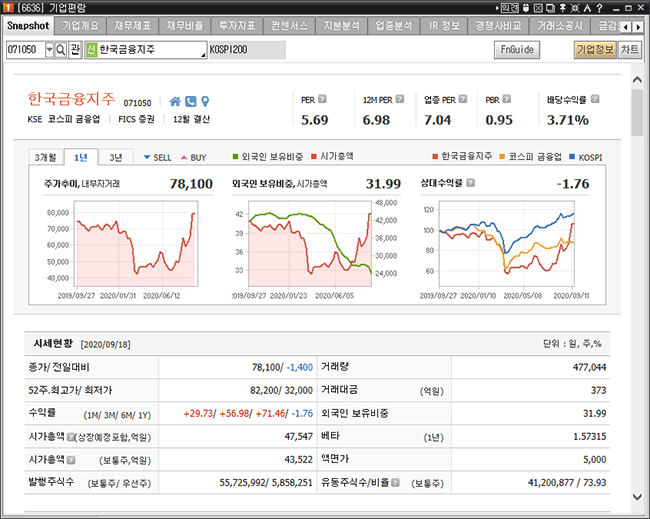Toggle the SELL marker in chart legend

tap(157, 158)
